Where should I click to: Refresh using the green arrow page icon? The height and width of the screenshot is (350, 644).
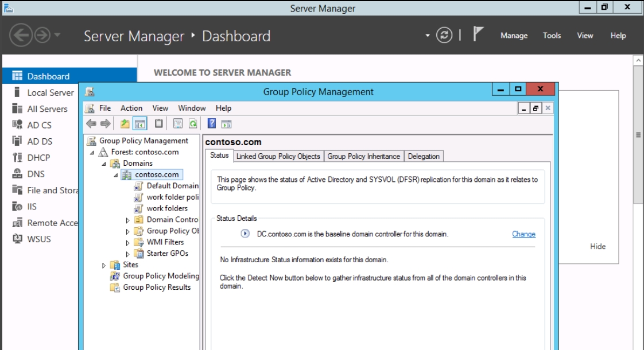[x=193, y=124]
